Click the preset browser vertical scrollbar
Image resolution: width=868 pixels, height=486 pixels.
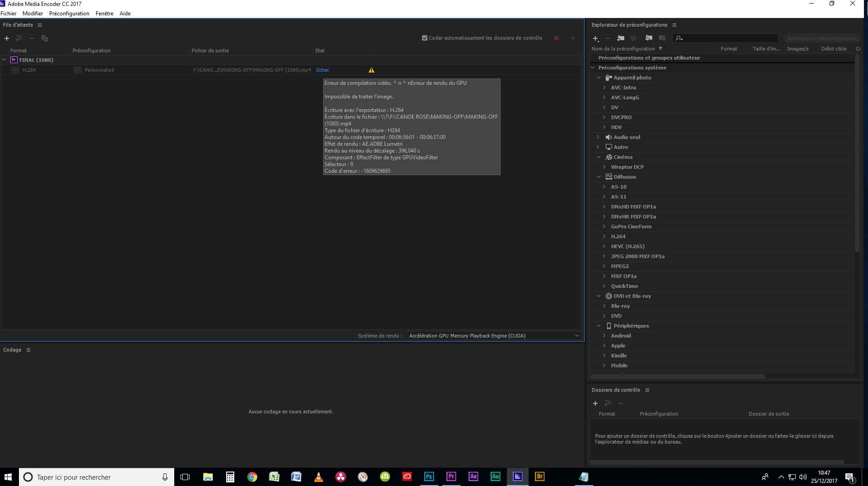(857, 153)
